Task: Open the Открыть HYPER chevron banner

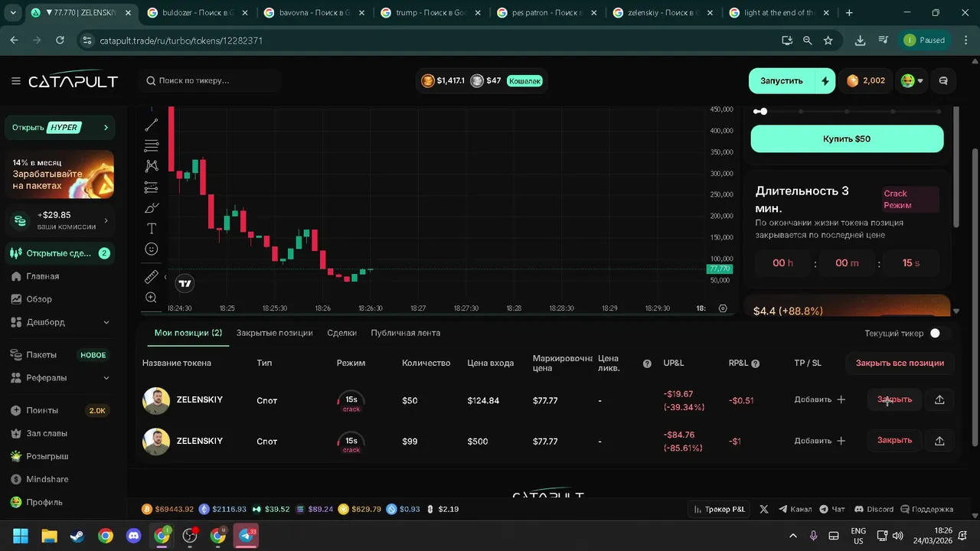Action: [60, 128]
